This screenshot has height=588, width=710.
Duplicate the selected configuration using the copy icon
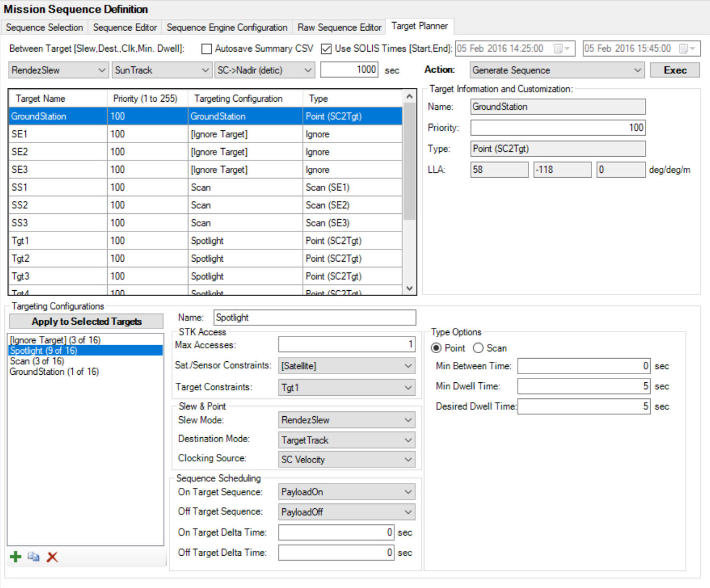click(x=32, y=557)
